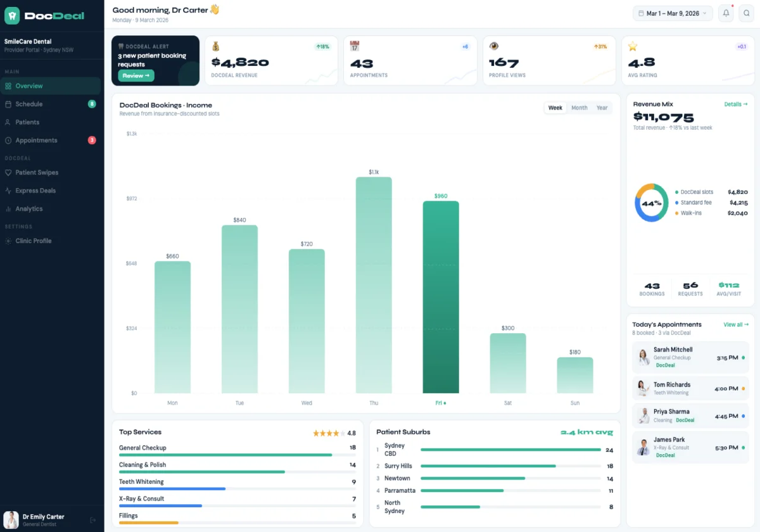Image resolution: width=760 pixels, height=532 pixels.
Task: Select Sarah Mitchell's appointment card
Action: pos(690,357)
